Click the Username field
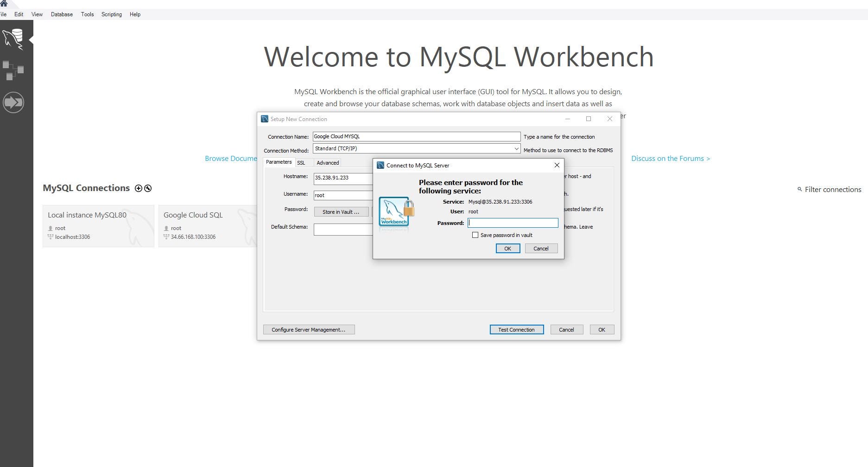This screenshot has height=467, width=868. pyautogui.click(x=343, y=195)
